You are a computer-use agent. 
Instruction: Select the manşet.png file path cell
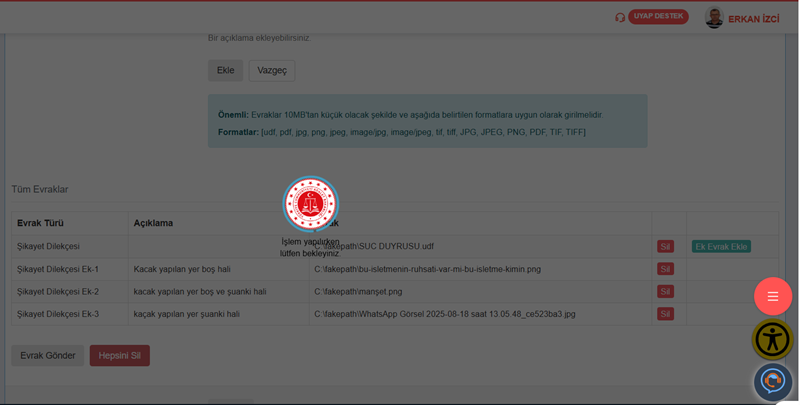[x=358, y=292]
